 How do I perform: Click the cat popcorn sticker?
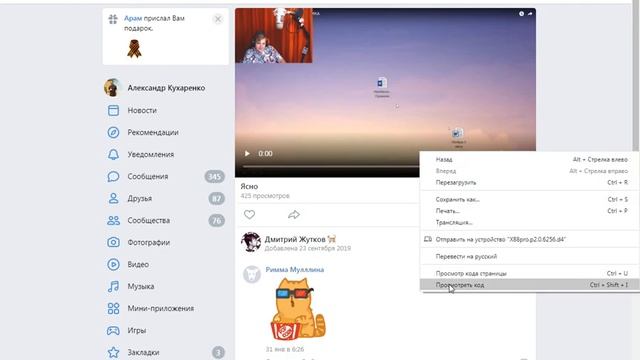(x=297, y=309)
